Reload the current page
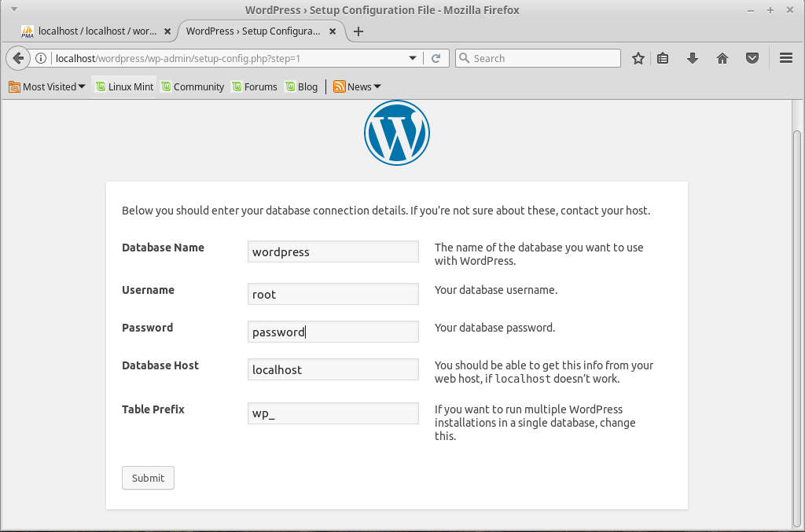The height and width of the screenshot is (532, 805). [436, 58]
